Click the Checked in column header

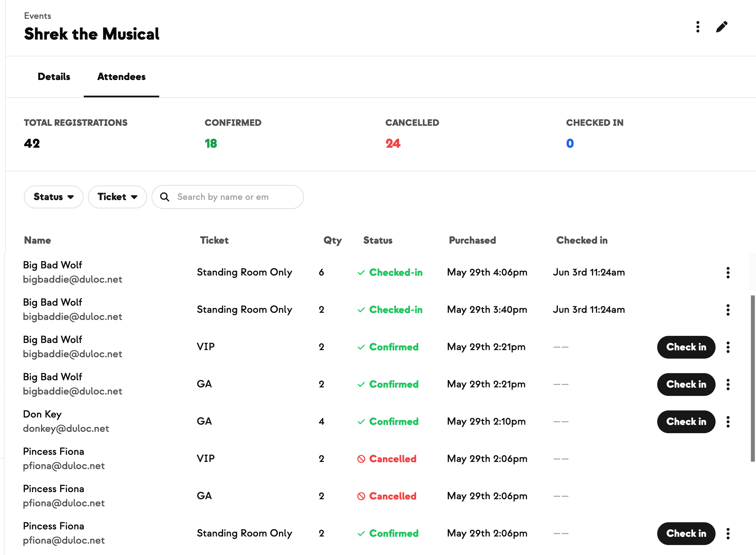(x=582, y=240)
